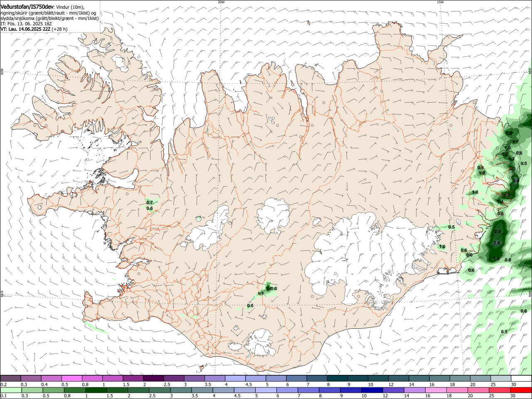Click the 3.4 precipitation value on the east coast
This screenshot has width=532, height=399.
[x=516, y=181]
